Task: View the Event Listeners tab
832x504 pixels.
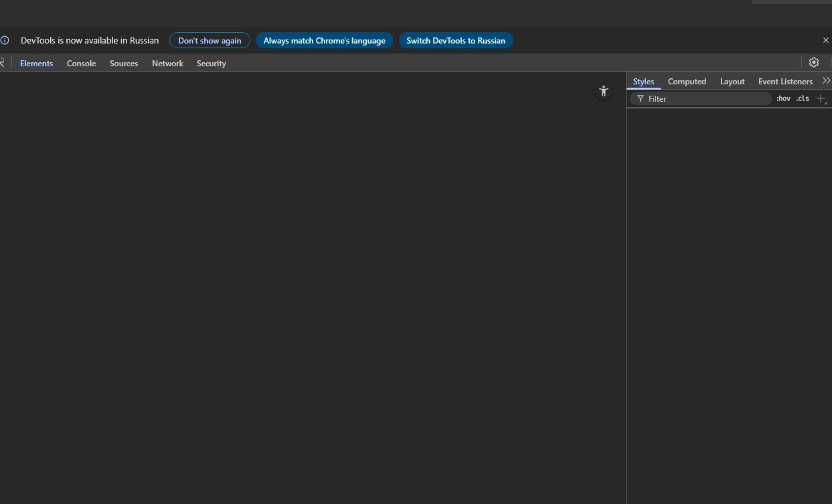Action: point(785,81)
